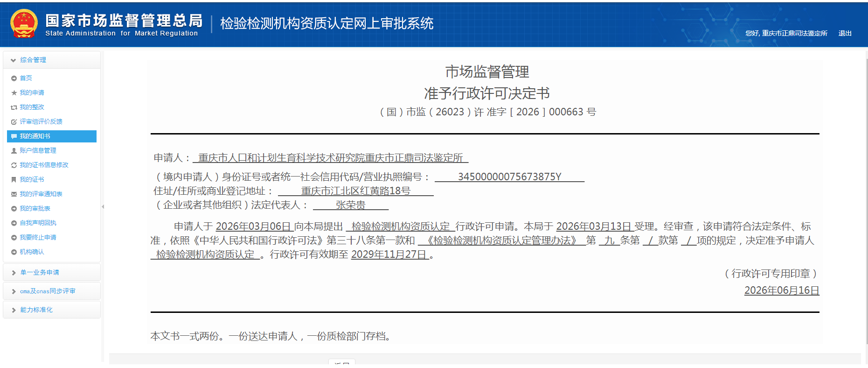Viewport: 868px width, 368px height.
Task: Click the 检验检测机构资质认定网上审批系统 system title
Action: pyautogui.click(x=326, y=23)
